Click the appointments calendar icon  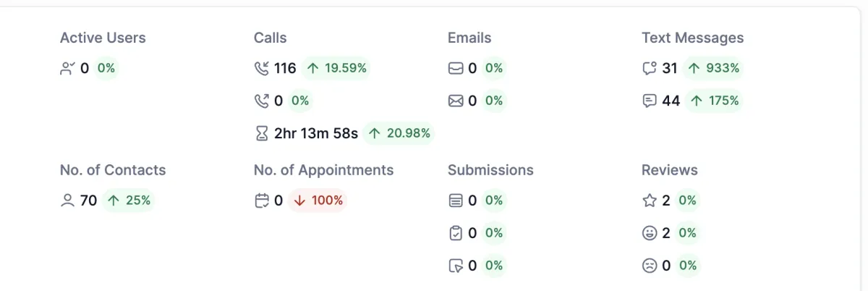262,201
